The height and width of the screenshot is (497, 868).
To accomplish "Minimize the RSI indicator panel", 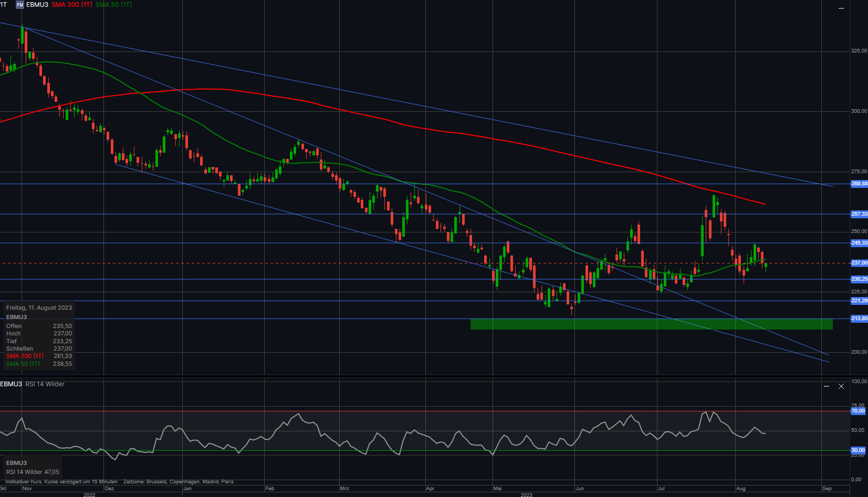I will (827, 386).
